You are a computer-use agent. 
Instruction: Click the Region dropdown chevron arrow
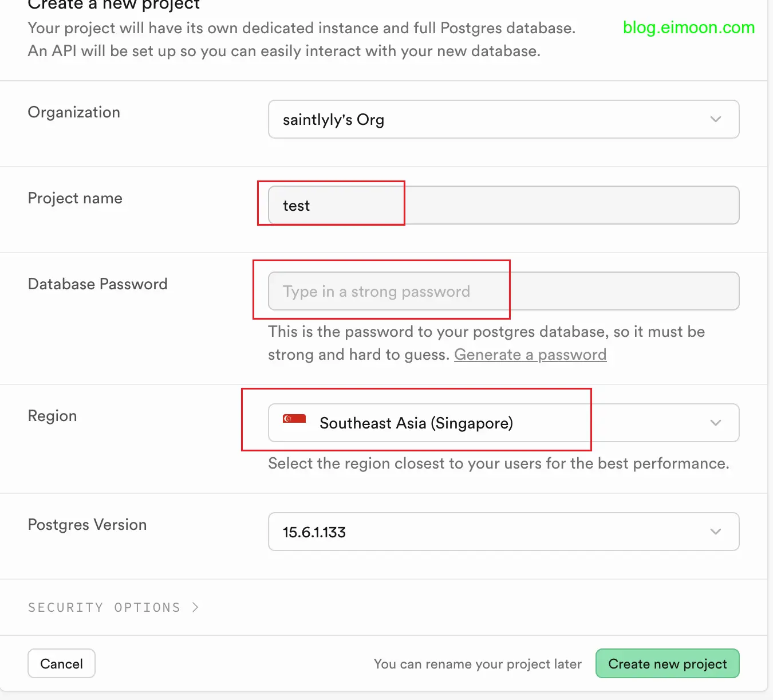click(x=715, y=423)
